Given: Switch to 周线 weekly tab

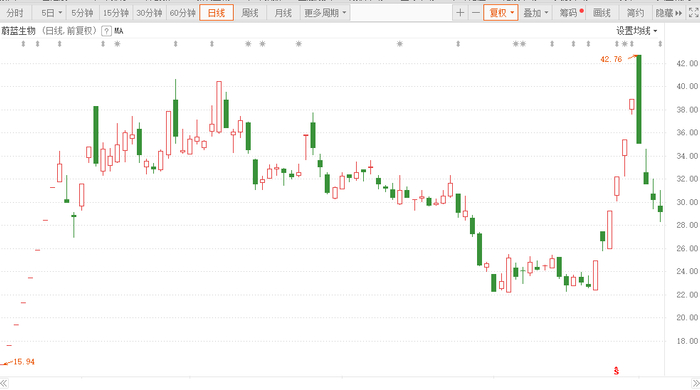Looking at the screenshot, I should [250, 13].
